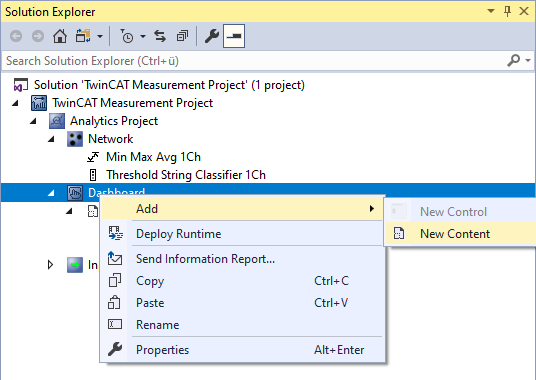Click the Send Information Report envelope icon
The image size is (536, 380).
tap(115, 258)
